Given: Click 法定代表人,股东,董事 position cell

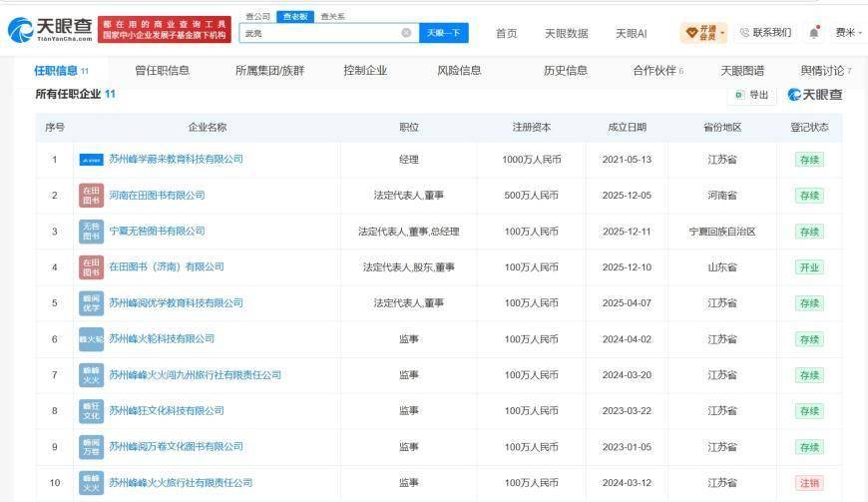Looking at the screenshot, I should pos(408,267).
